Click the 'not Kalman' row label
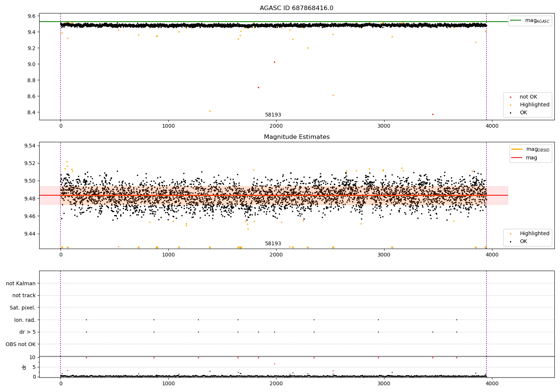The height and width of the screenshot is (392, 560). (21, 283)
